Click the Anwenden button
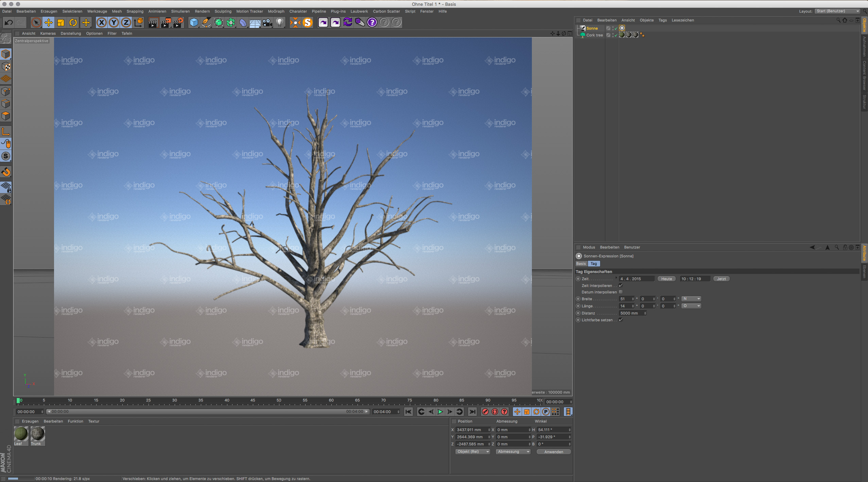The width and height of the screenshot is (868, 482). 554,452
